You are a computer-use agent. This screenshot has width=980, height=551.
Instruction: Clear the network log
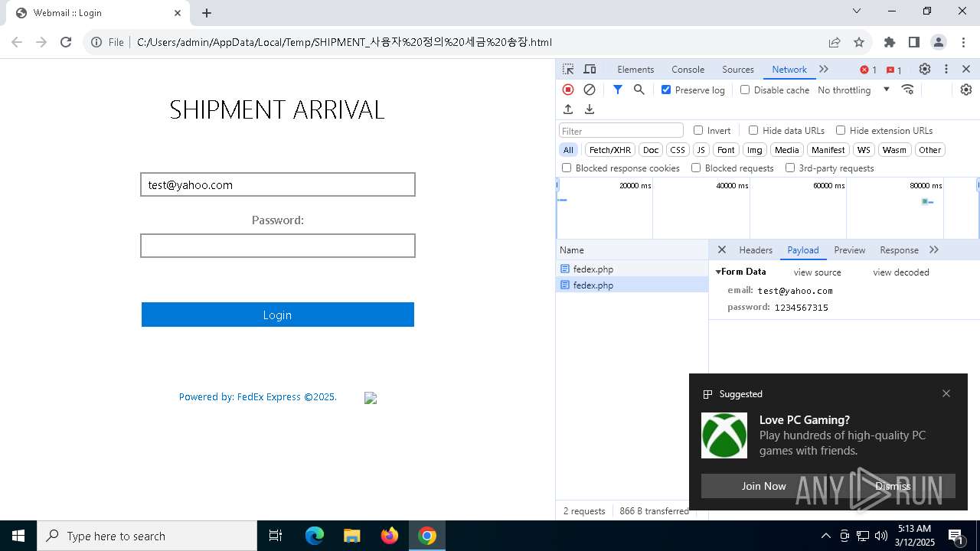point(590,90)
